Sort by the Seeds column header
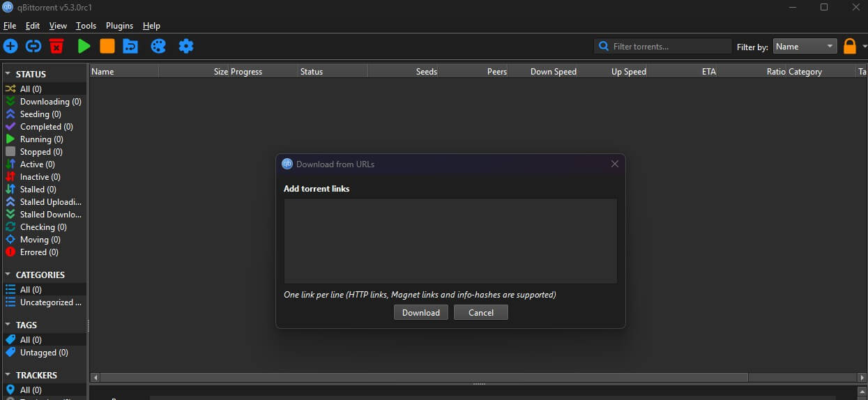 pyautogui.click(x=403, y=71)
